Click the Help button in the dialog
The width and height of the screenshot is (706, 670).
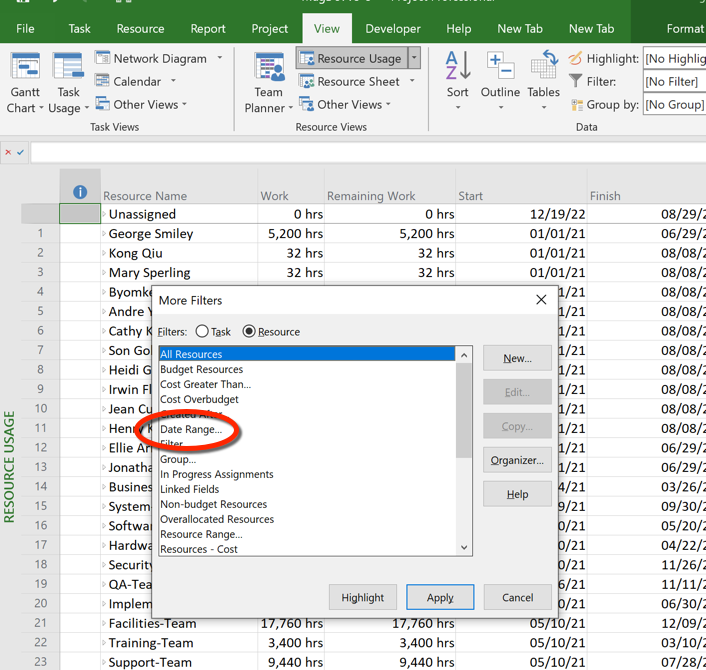[517, 494]
